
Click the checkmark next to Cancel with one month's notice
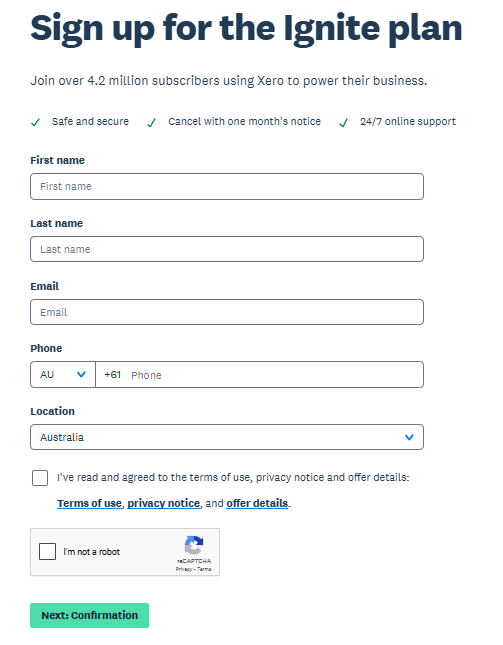coord(152,122)
